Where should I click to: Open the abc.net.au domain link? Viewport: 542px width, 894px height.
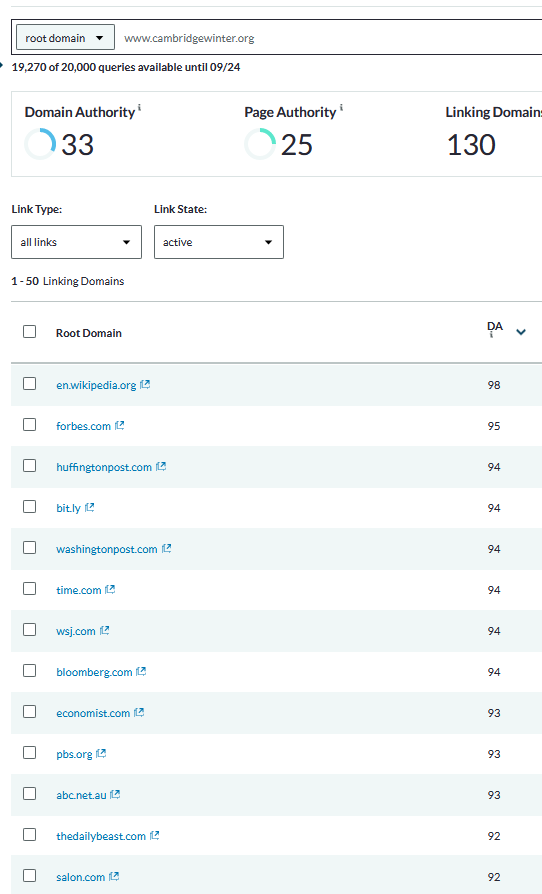click(x=81, y=795)
